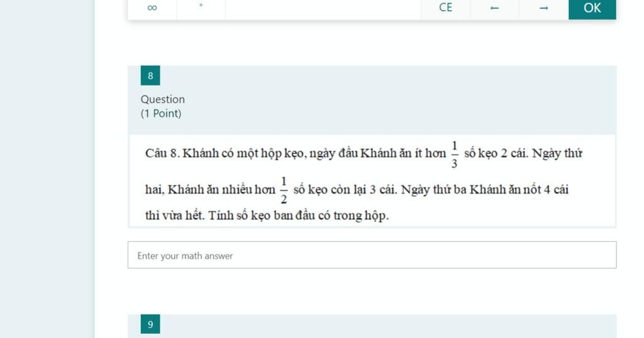Screen dimensions: 644x338
Task: Click the 'Câu 8.' text
Action: [x=162, y=154]
